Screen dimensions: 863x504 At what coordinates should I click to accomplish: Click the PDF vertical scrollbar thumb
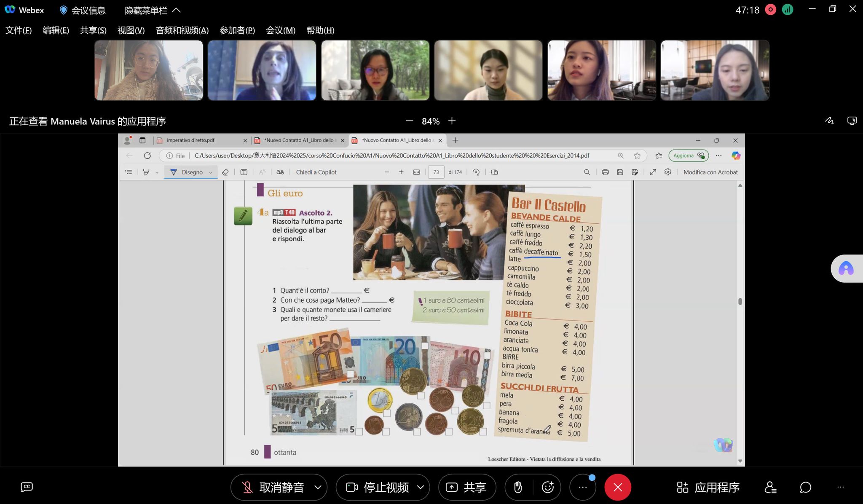point(740,301)
